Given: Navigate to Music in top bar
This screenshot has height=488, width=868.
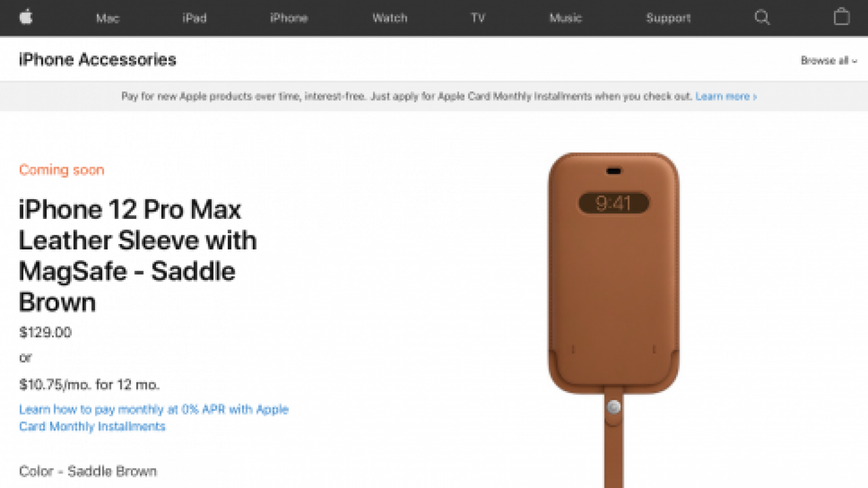Looking at the screenshot, I should pyautogui.click(x=566, y=18).
